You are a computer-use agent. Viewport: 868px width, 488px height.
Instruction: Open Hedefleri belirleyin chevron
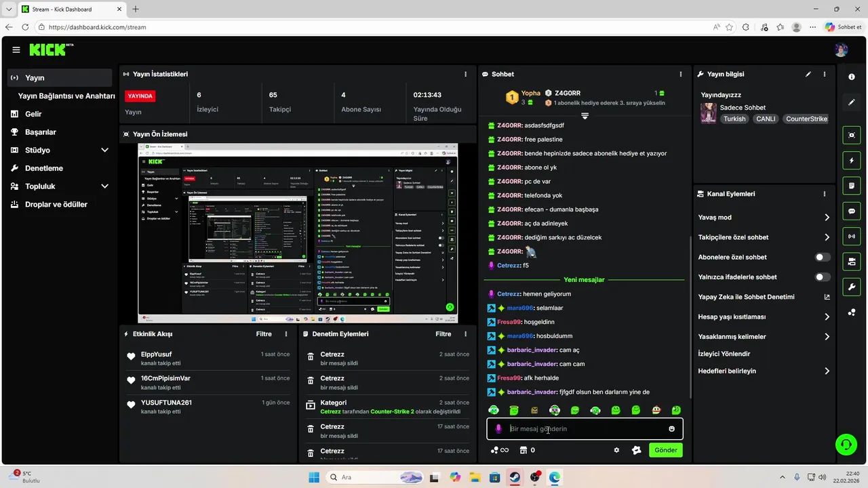827,371
